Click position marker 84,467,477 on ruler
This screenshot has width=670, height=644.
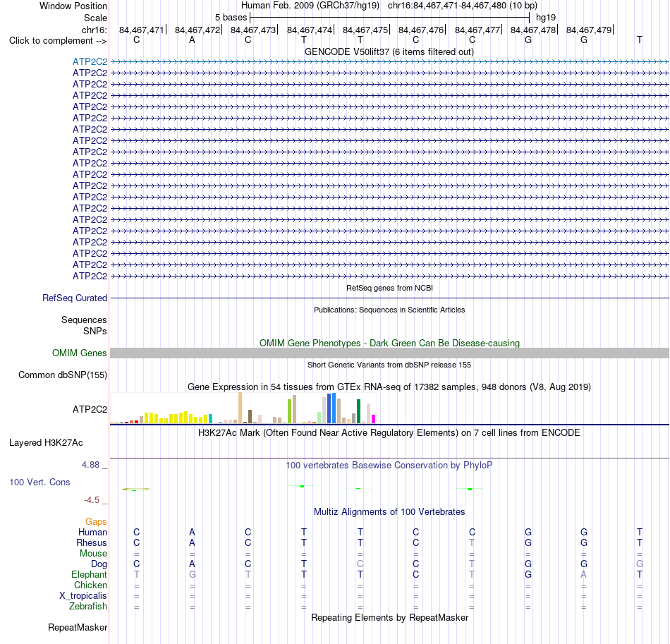click(x=477, y=30)
